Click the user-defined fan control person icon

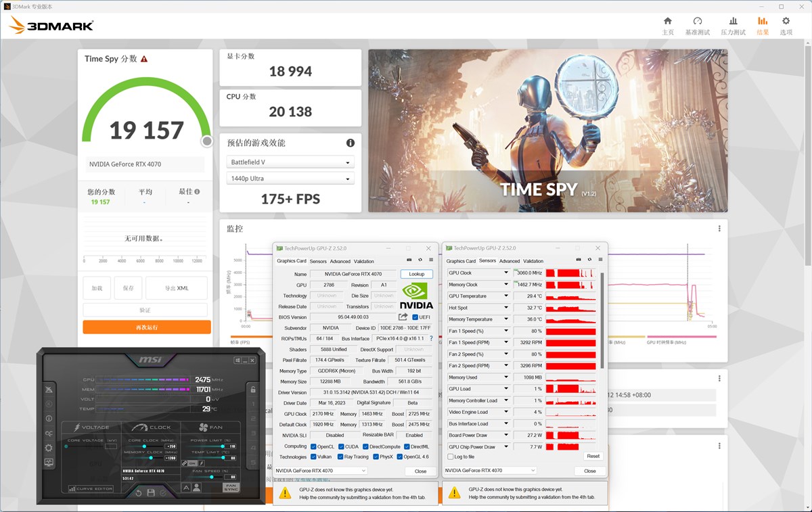pos(197,488)
